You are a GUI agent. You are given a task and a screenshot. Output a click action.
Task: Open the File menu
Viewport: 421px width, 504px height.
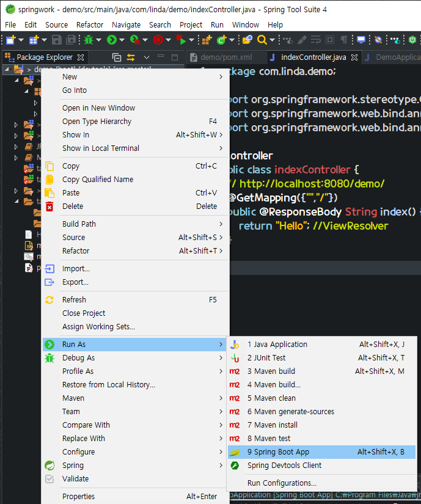tap(10, 25)
